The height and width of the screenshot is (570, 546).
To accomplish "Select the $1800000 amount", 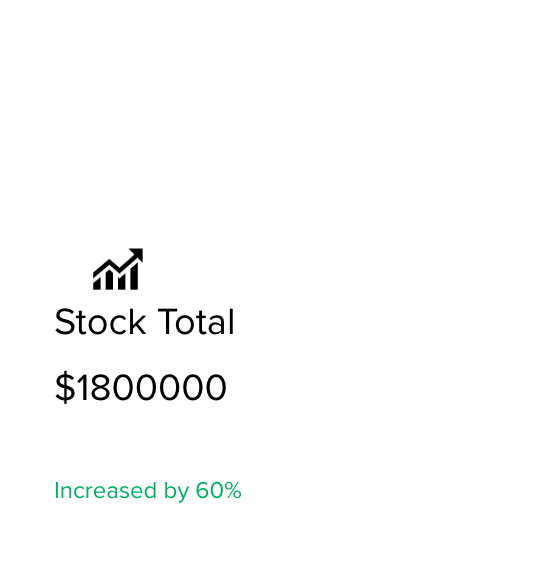I will (141, 387).
